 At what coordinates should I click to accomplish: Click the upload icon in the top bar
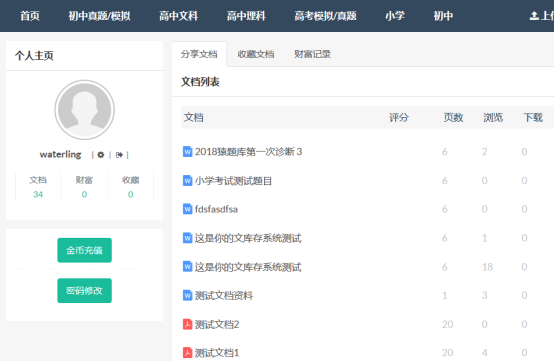click(534, 16)
